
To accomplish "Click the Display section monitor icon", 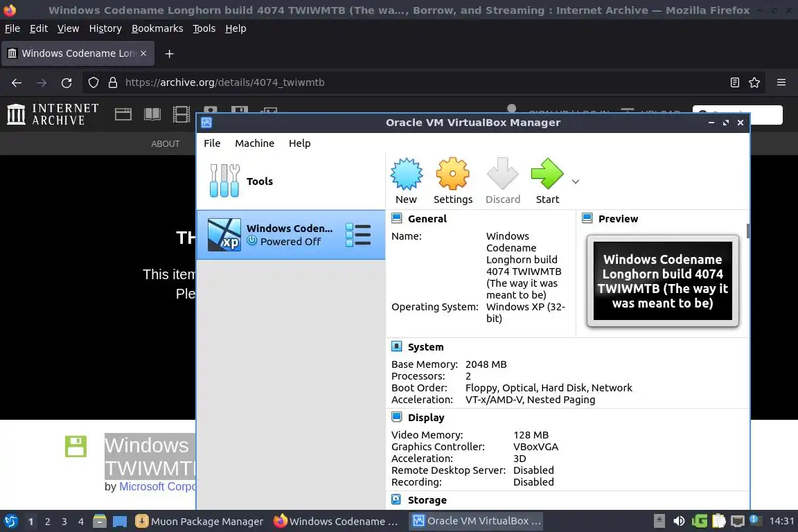I will [x=396, y=417].
